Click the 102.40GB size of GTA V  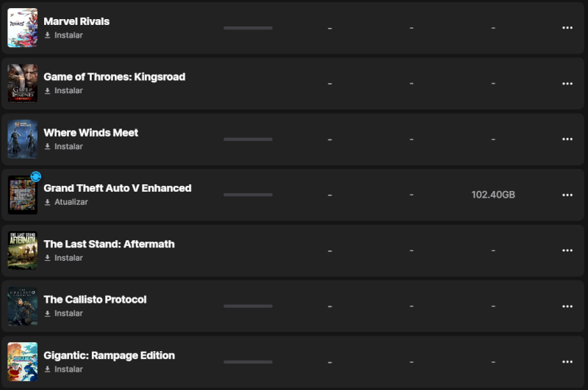click(493, 195)
